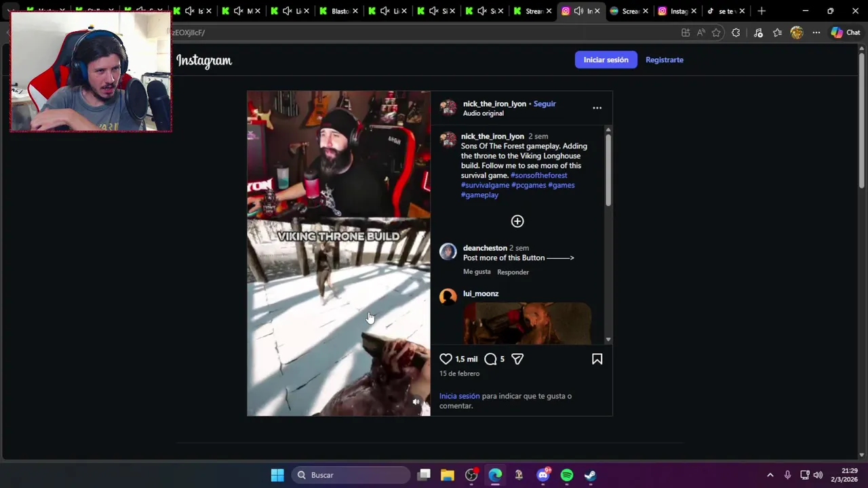Open comments via the speech bubble icon

[x=490, y=359]
